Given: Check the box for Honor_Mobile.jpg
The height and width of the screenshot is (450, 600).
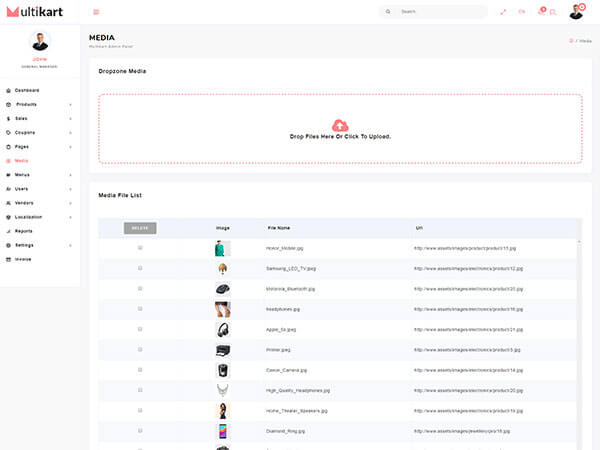Looking at the screenshot, I should [x=140, y=247].
